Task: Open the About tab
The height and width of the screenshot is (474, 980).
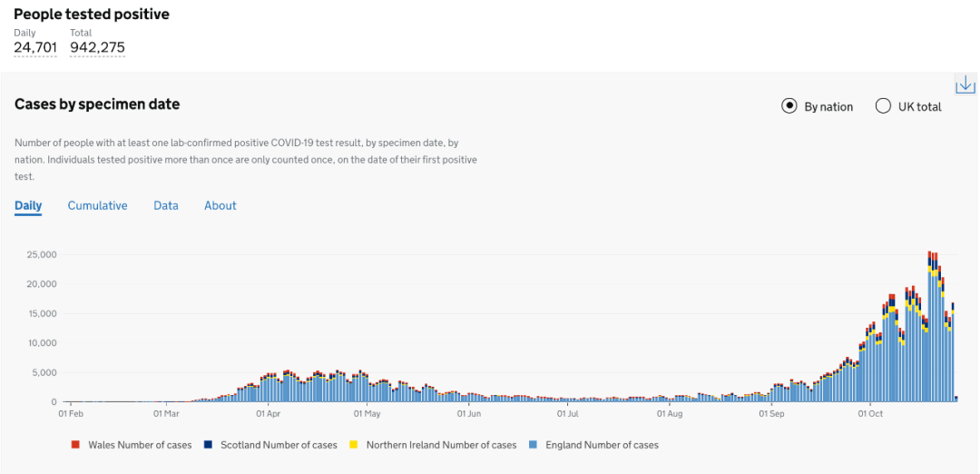Action: pyautogui.click(x=220, y=206)
